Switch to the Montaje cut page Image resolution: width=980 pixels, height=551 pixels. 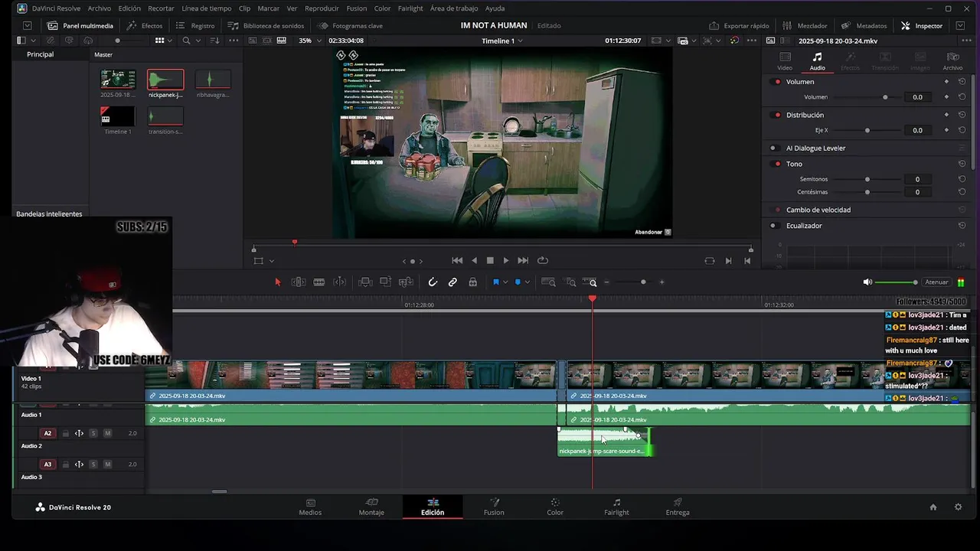371,507
